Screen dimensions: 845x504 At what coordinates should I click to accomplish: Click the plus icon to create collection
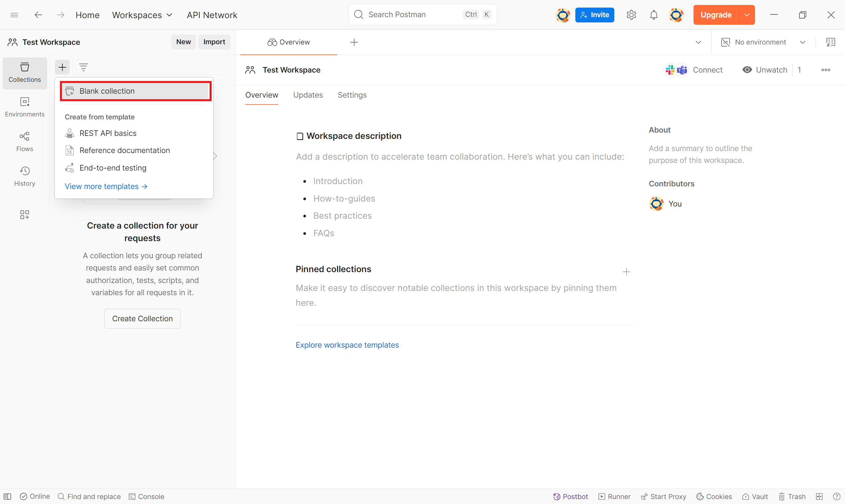point(62,67)
